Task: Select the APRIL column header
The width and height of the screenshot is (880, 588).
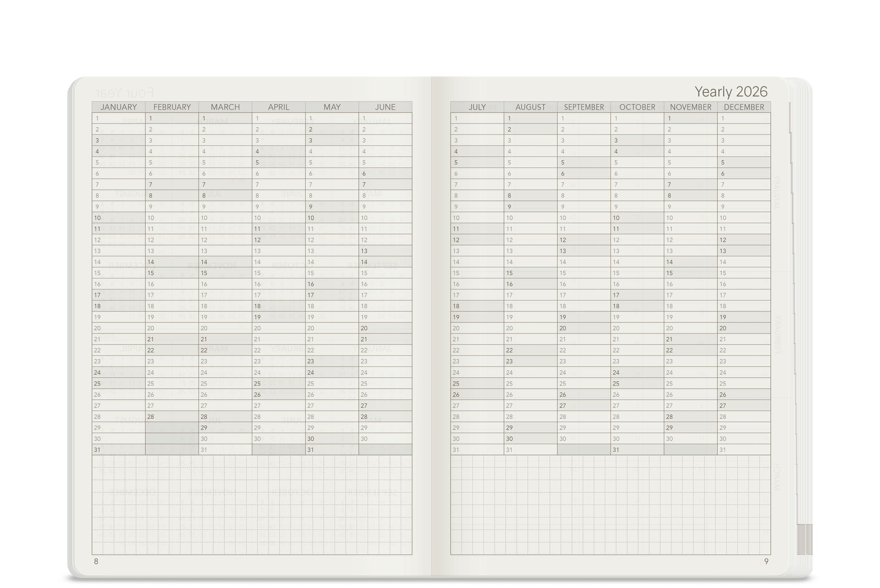Action: coord(278,107)
